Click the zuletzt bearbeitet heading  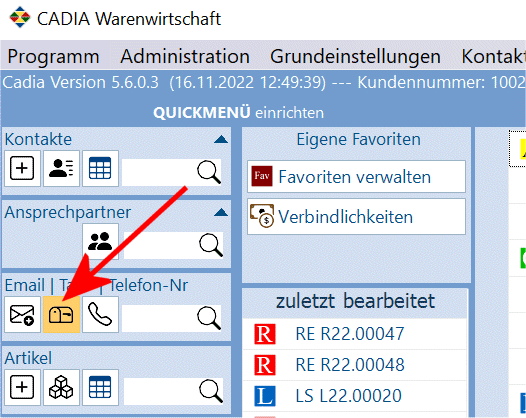click(x=355, y=301)
